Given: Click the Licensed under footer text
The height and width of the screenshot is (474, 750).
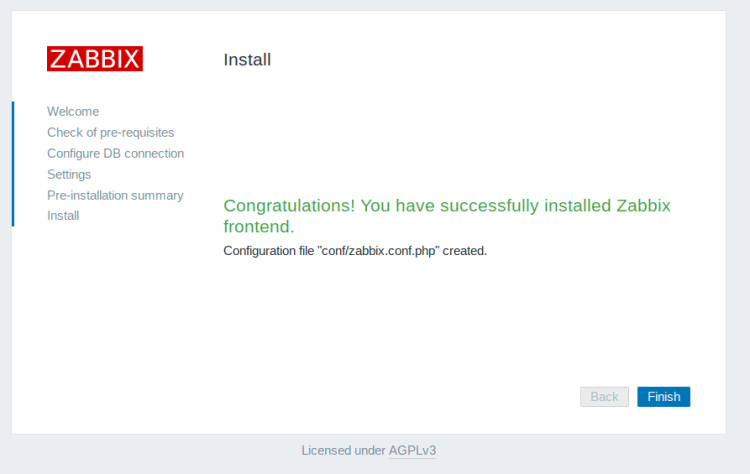Looking at the screenshot, I should (343, 451).
